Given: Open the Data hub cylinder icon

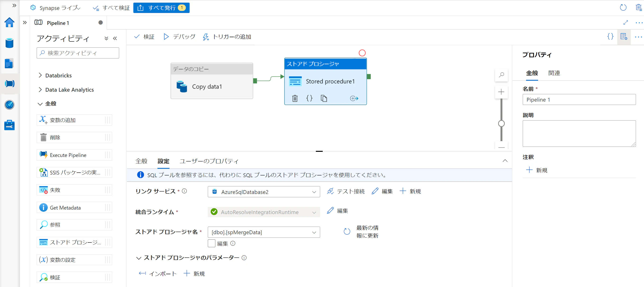Looking at the screenshot, I should [9, 43].
